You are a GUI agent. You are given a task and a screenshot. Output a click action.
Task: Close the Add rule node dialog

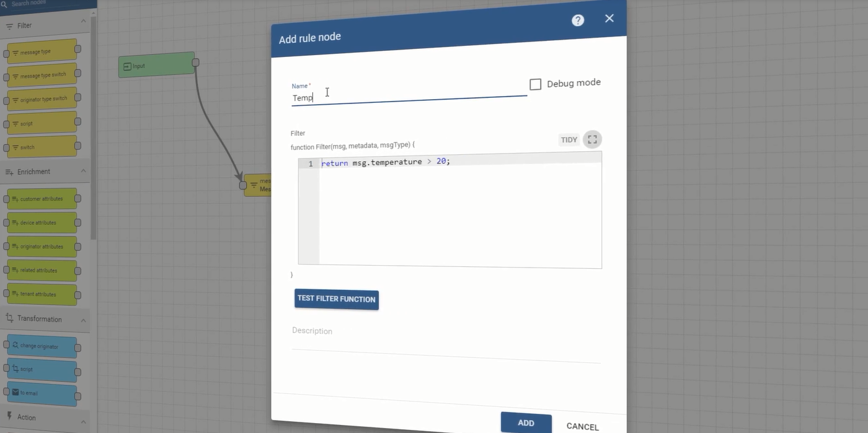pos(609,18)
